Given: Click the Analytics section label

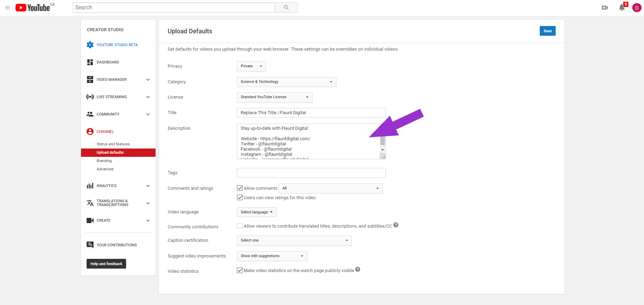Looking at the screenshot, I should (106, 186).
